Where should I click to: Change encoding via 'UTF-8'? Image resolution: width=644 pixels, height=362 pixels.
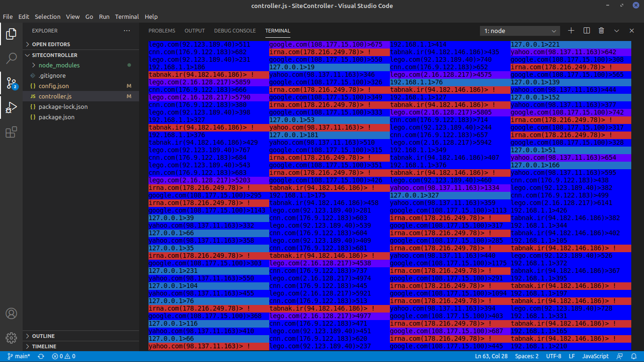[553, 356]
